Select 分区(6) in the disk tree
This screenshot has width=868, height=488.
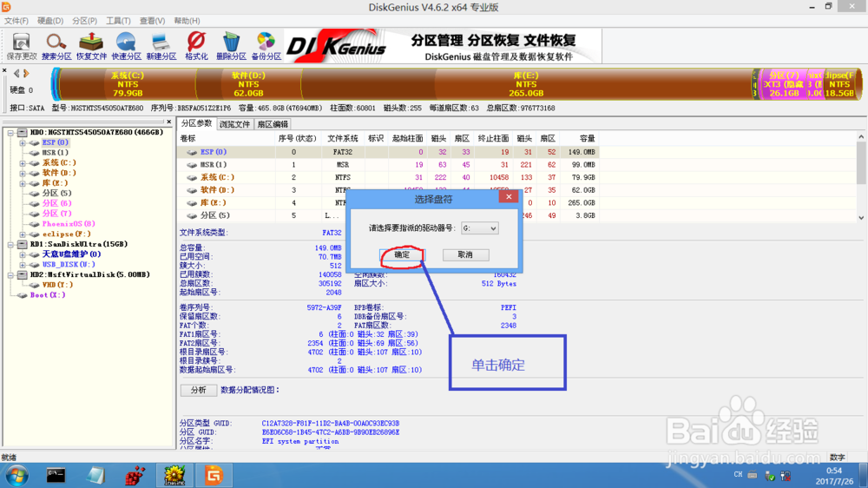[57, 203]
